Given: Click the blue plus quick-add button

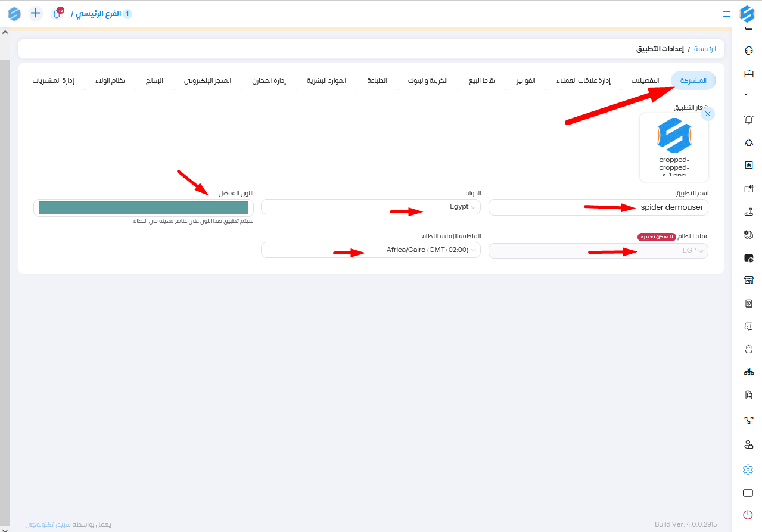Looking at the screenshot, I should [x=36, y=13].
